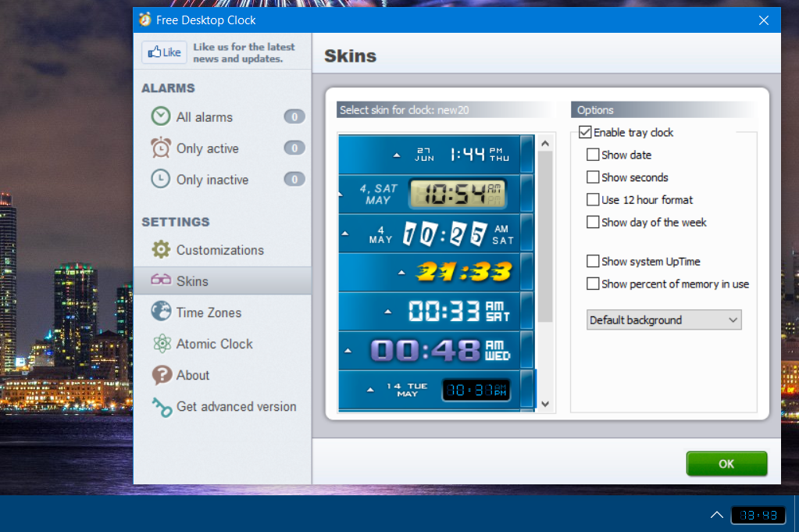799x532 pixels.
Task: Select the Only active alarm clock icon
Action: tap(162, 148)
